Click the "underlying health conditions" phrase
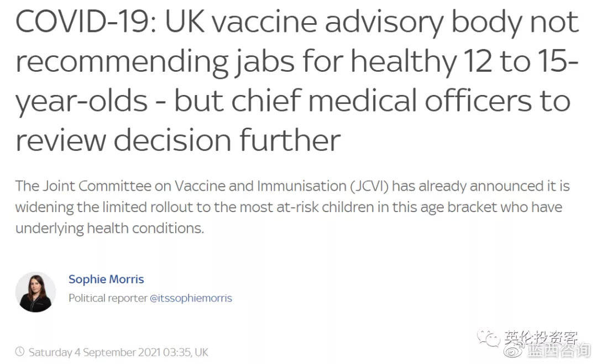 click(109, 229)
